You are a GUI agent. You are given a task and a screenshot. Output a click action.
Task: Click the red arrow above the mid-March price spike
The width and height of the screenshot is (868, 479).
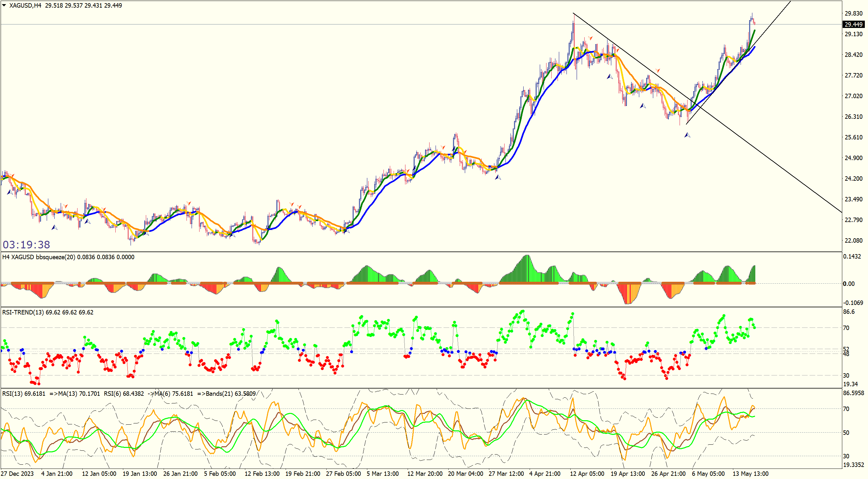[443, 147]
